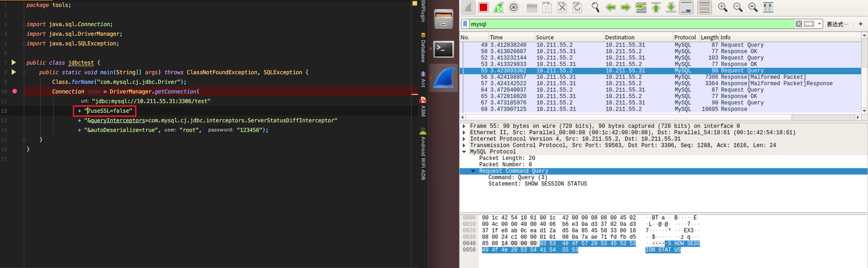Viewport: 868px width, 268px height.
Task: Clear the mysql display filter
Action: click(x=799, y=24)
